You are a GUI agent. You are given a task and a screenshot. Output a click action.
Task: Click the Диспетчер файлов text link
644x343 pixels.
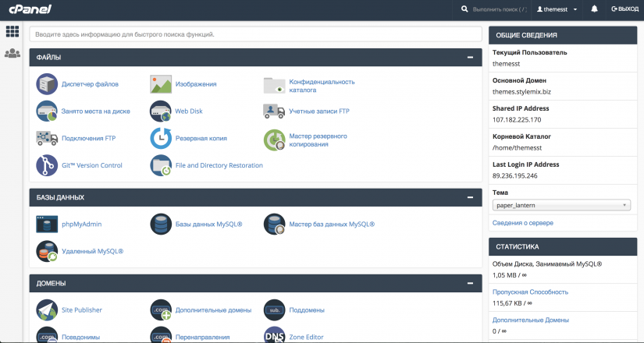coord(90,84)
